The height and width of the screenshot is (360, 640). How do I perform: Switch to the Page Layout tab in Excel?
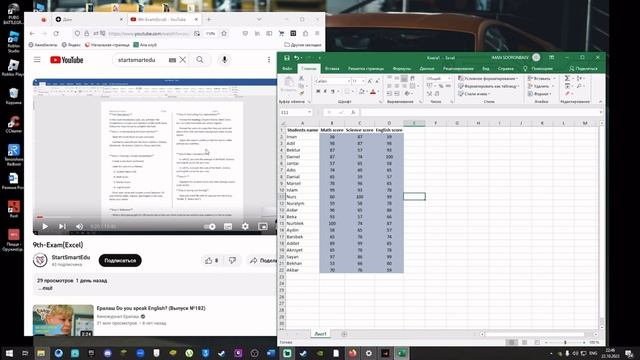click(366, 69)
